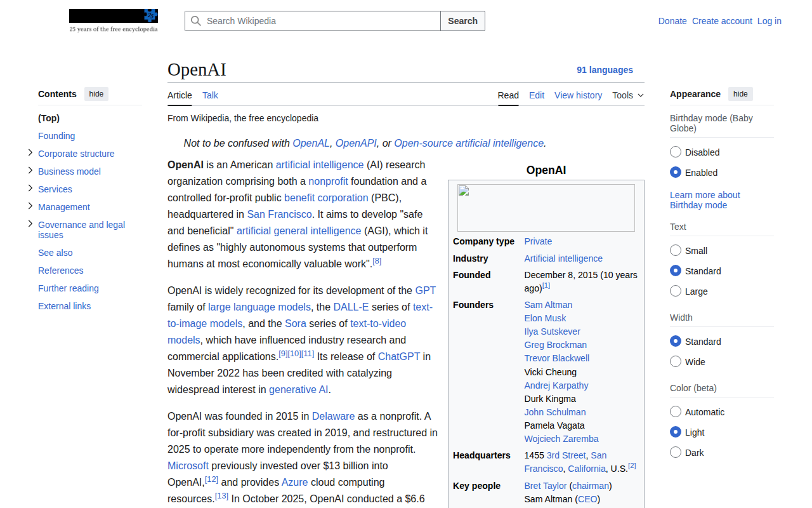Open the 91 languages link
812x508 pixels.
(605, 70)
